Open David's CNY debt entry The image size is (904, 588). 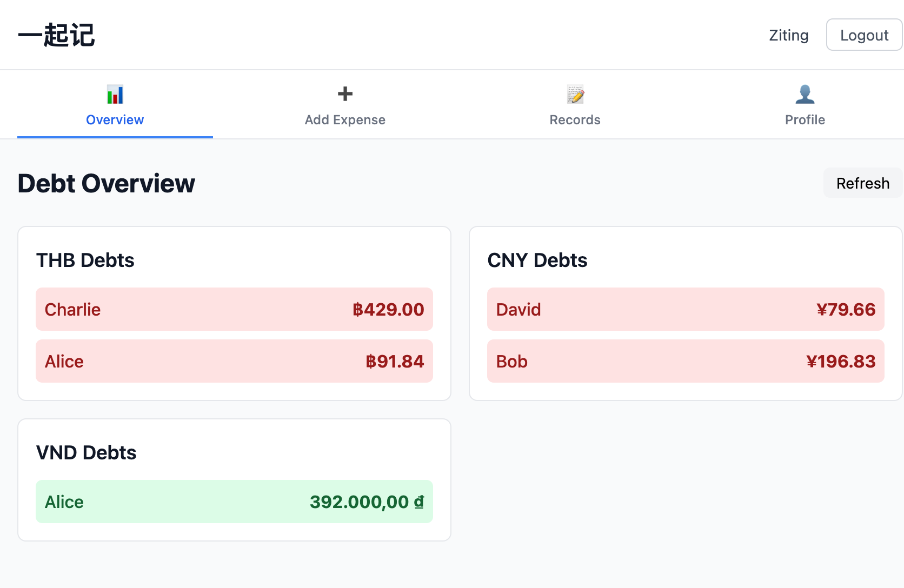pyautogui.click(x=685, y=309)
